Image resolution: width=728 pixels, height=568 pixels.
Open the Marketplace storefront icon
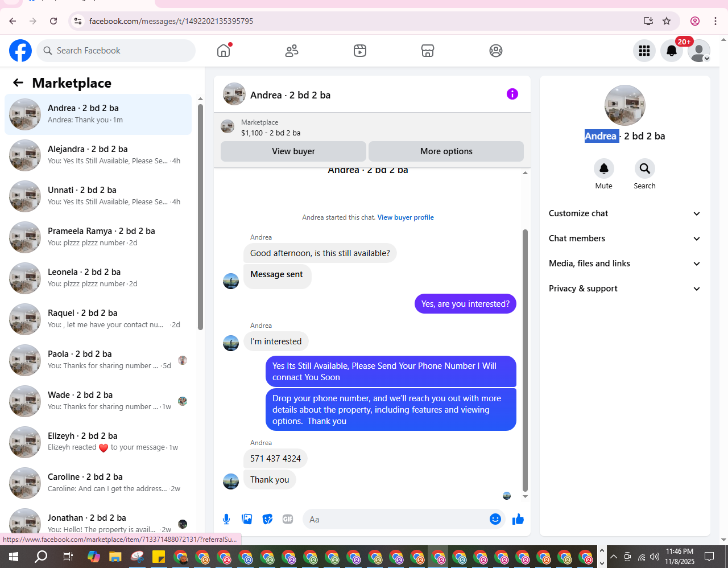tap(428, 51)
